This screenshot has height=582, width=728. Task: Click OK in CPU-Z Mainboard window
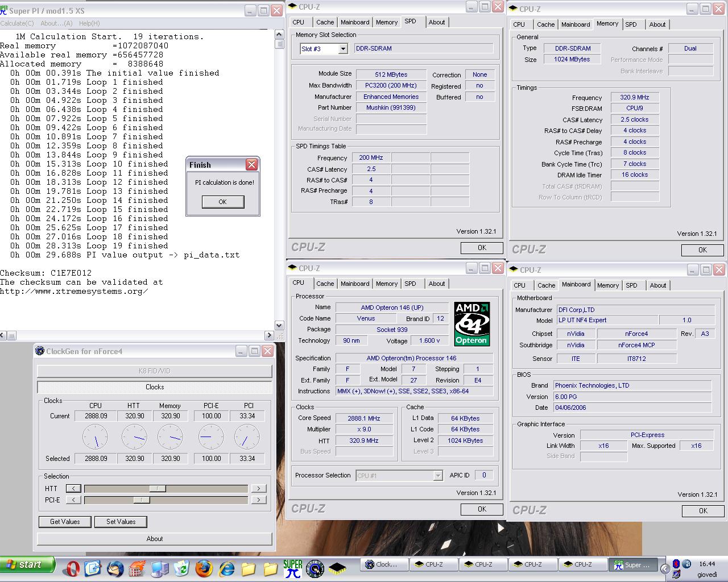coord(703,511)
